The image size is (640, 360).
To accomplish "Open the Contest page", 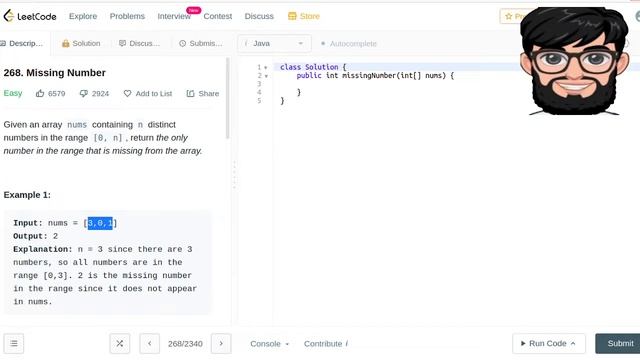I will pyautogui.click(x=218, y=16).
